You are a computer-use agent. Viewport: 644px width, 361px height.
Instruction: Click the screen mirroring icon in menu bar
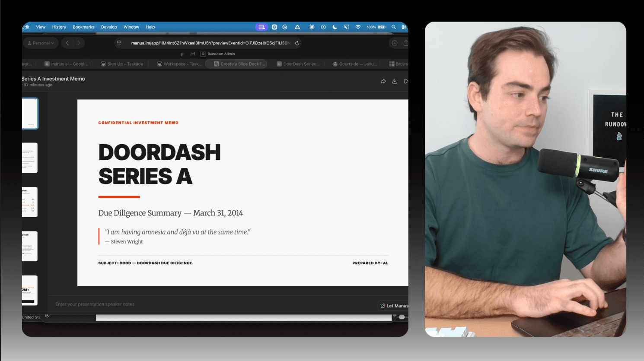tap(261, 27)
